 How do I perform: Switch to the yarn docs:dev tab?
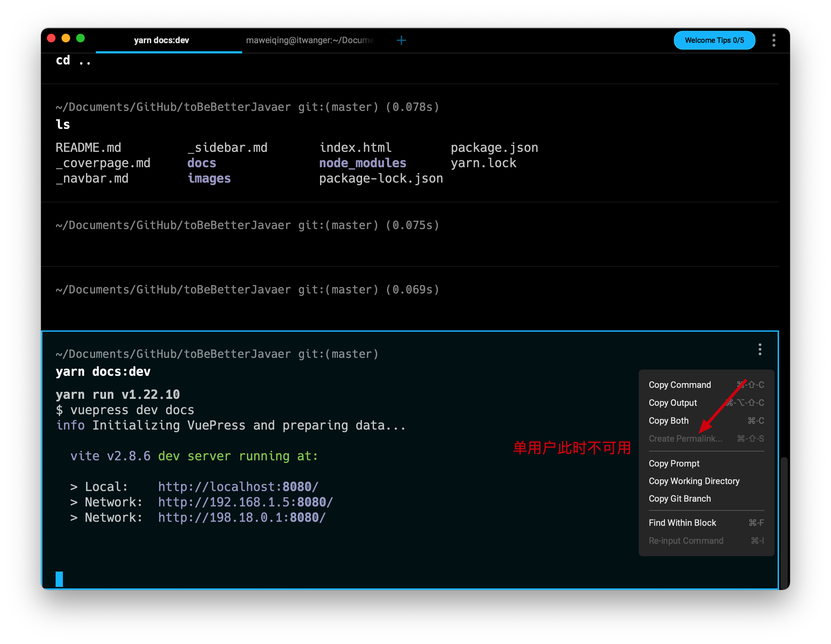pyautogui.click(x=161, y=40)
